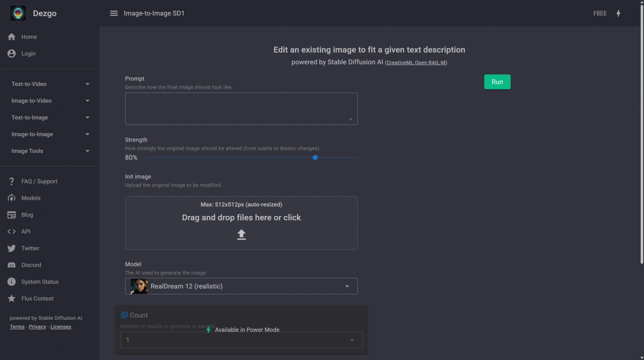Open the hamburger menu icon
The image size is (644, 360).
(114, 13)
